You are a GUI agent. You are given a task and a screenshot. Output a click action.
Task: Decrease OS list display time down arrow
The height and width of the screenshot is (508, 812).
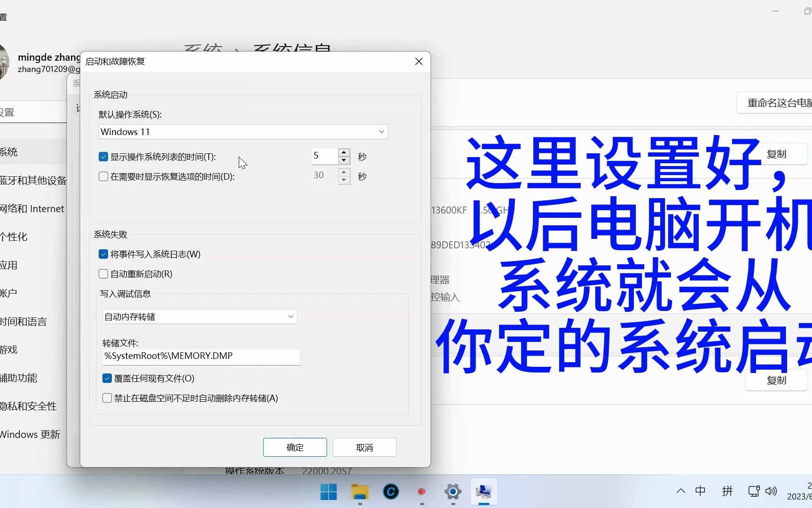click(x=344, y=160)
